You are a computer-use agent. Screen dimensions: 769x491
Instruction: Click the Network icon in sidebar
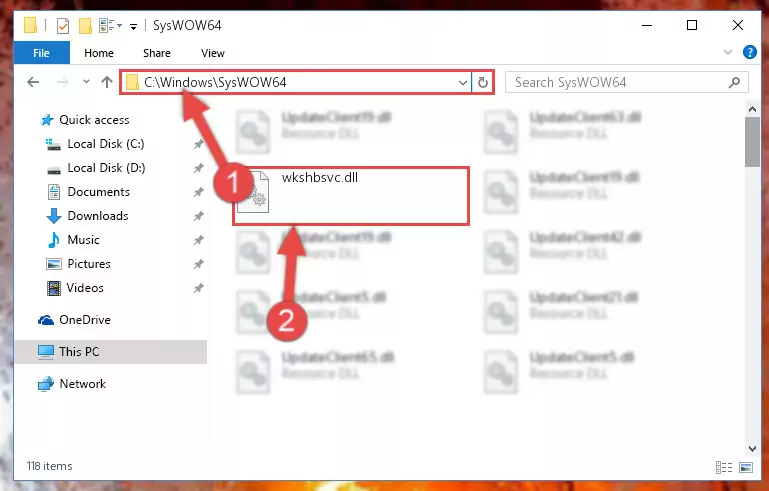(46, 384)
